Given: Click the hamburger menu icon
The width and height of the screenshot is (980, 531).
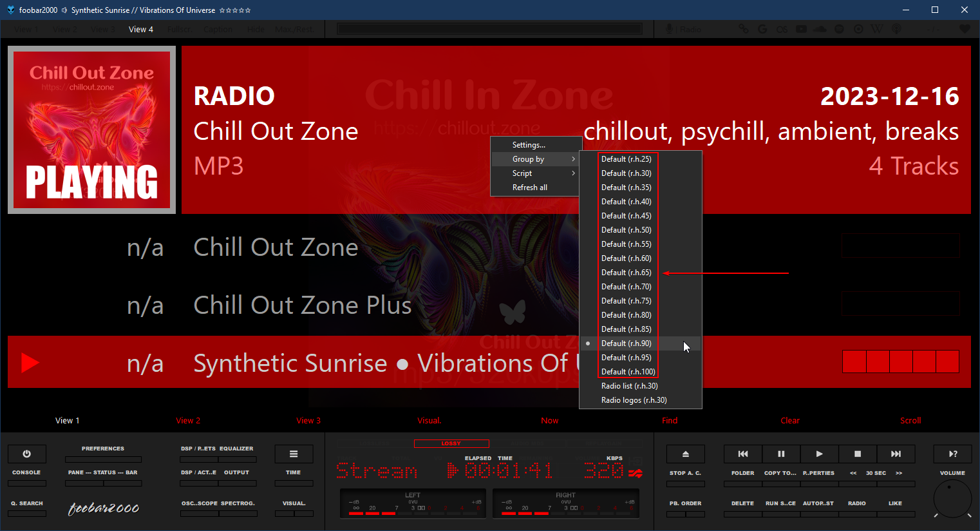Looking at the screenshot, I should pyautogui.click(x=294, y=454).
